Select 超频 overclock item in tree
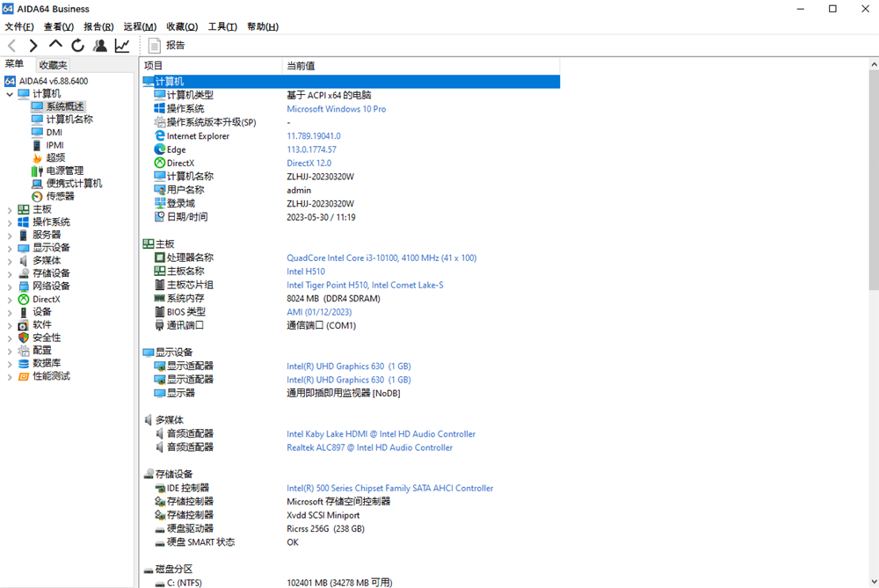Viewport: 879px width, 588px height. pyautogui.click(x=55, y=158)
